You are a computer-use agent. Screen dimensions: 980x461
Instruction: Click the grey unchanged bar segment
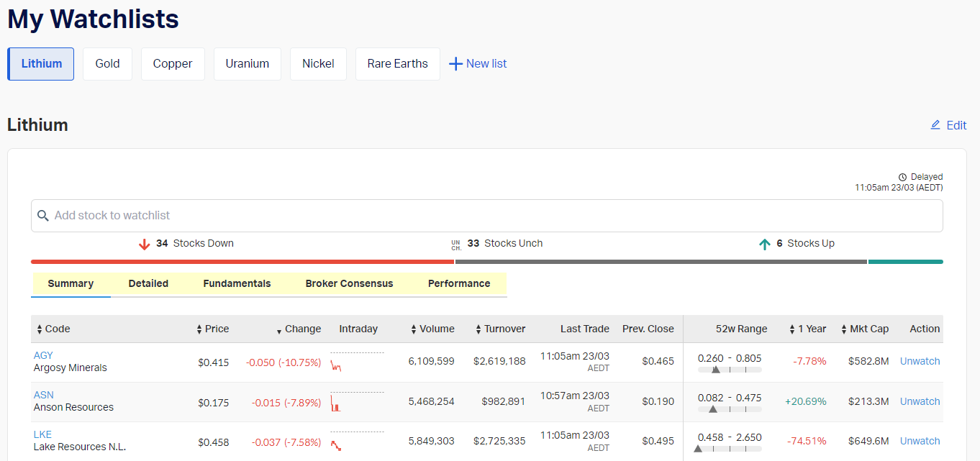point(661,262)
